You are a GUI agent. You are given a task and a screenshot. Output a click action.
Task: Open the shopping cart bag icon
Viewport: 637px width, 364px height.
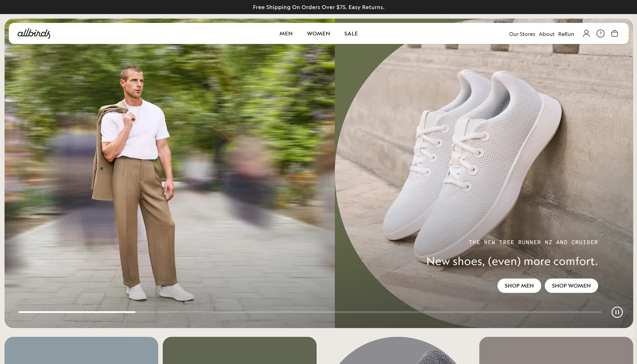click(x=614, y=33)
